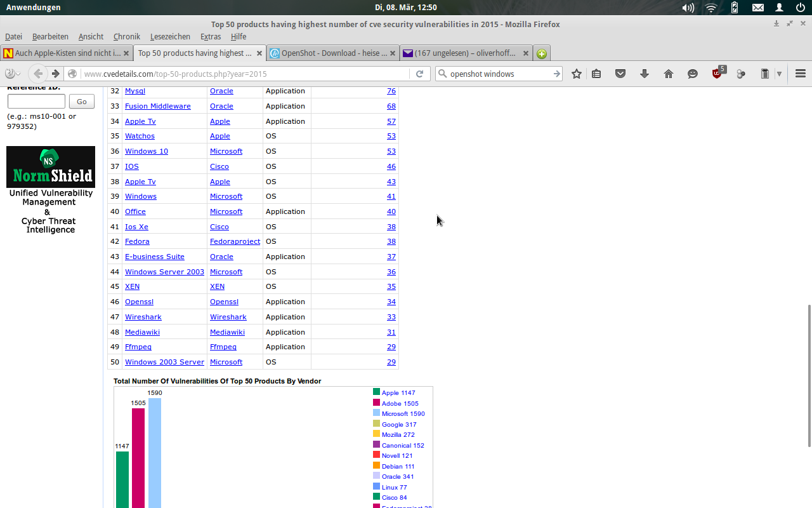812x508 pixels.
Task: Open the power session indicator
Action: pos(801,8)
